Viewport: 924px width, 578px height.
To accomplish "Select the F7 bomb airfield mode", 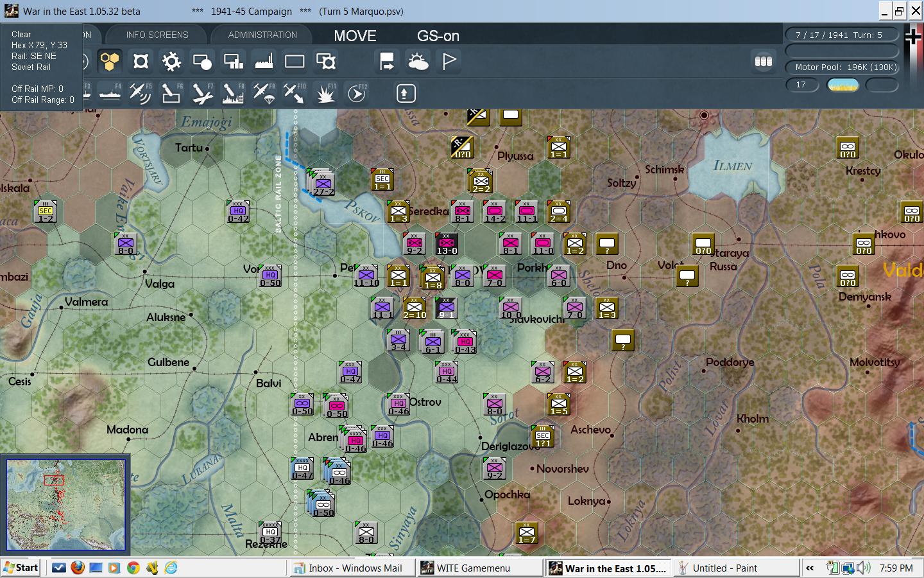I will point(201,94).
